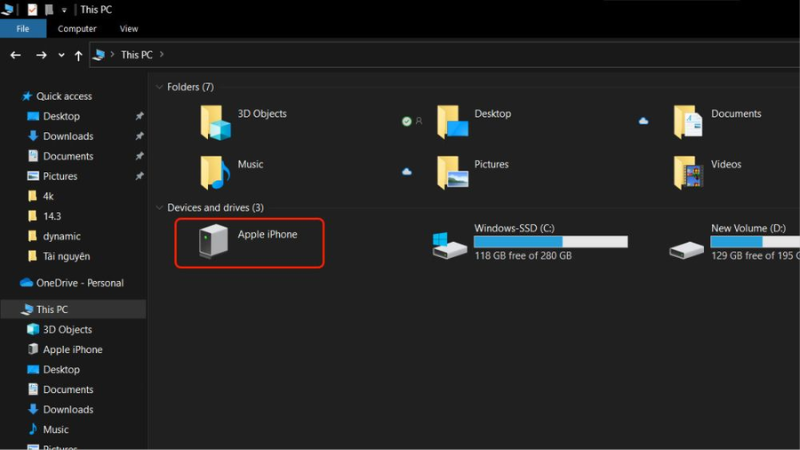Open the Computer ribbon tab
This screenshot has height=450, width=800.
click(x=77, y=29)
